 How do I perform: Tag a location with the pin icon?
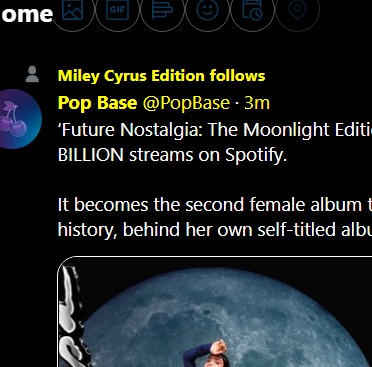point(297,9)
